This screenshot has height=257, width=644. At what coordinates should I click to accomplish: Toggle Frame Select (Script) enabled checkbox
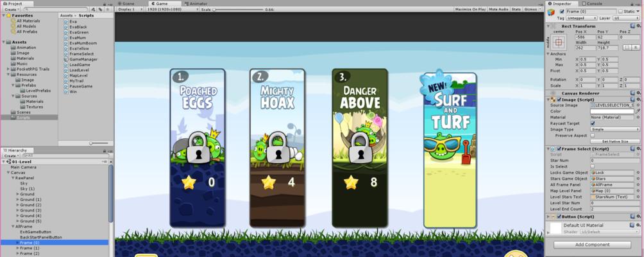[558, 149]
